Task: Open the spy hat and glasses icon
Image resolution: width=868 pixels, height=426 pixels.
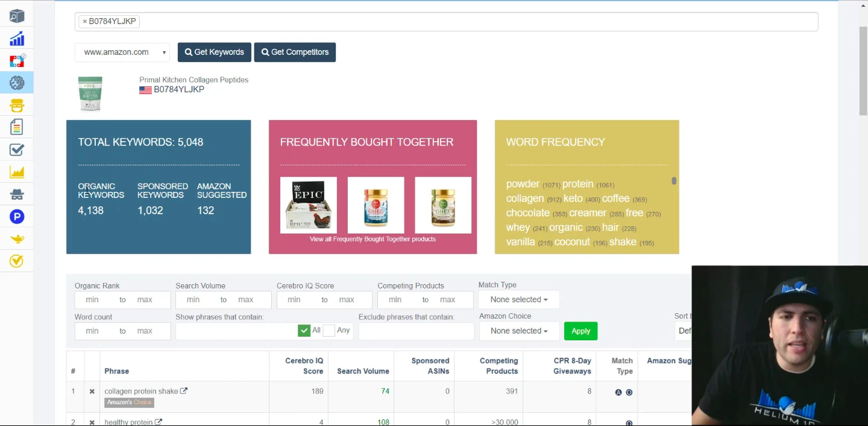Action: click(17, 194)
